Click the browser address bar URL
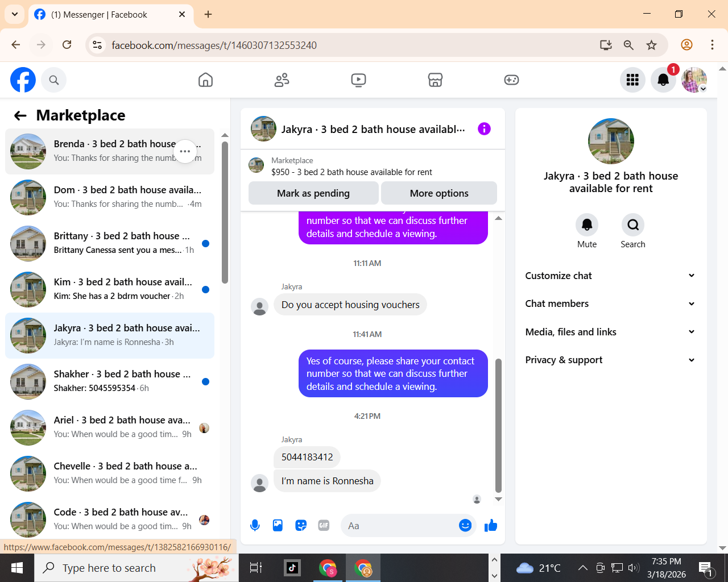Viewport: 728px width, 582px height. point(214,45)
